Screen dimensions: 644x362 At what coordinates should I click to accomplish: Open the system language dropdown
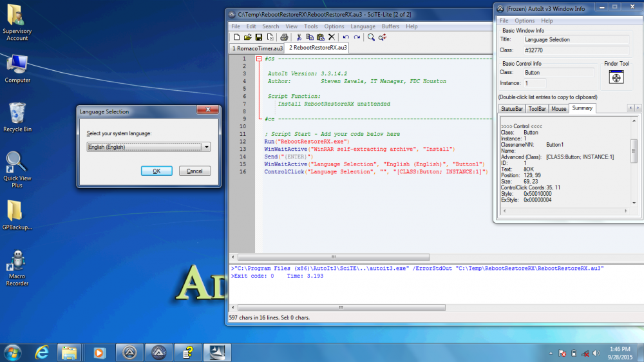coord(207,147)
